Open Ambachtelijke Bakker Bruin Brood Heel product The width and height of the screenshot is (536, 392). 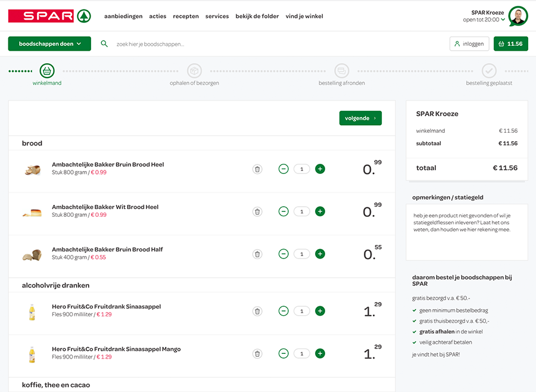108,164
